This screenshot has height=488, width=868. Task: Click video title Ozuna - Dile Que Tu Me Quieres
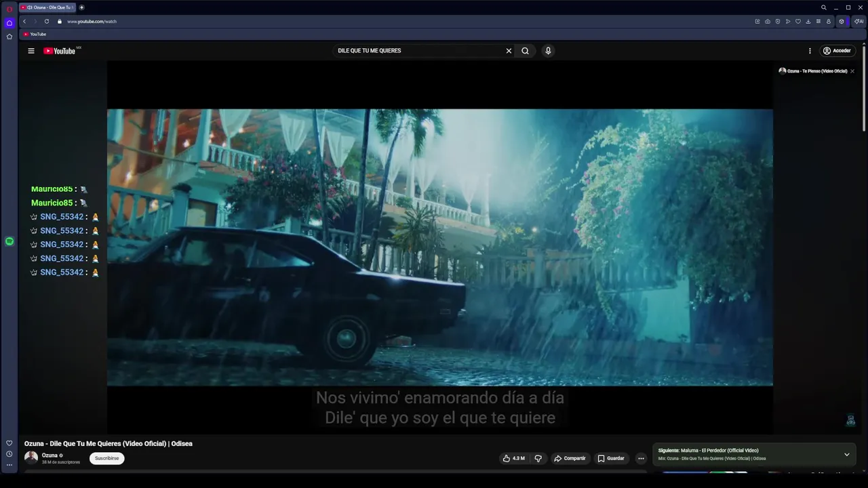108,444
